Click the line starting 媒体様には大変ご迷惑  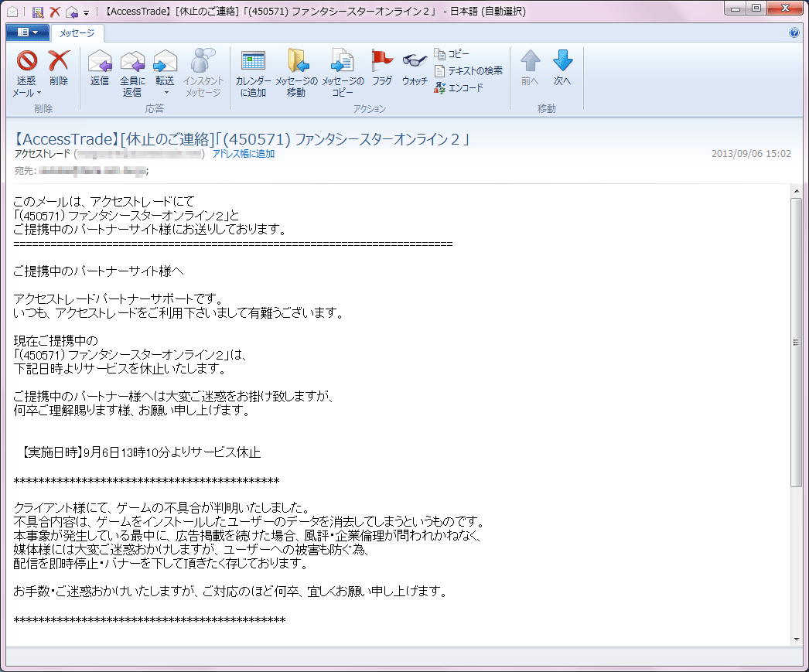pos(191,550)
